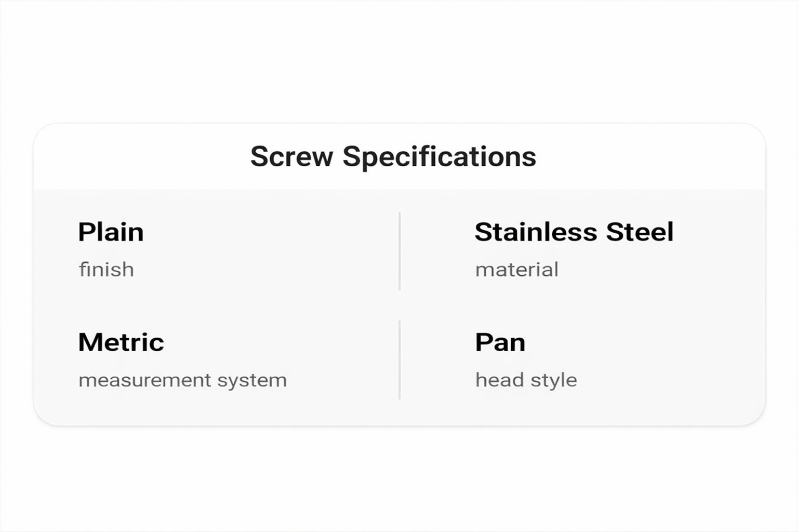Click the word measurement in the label
798x532 pixels.
144,380
